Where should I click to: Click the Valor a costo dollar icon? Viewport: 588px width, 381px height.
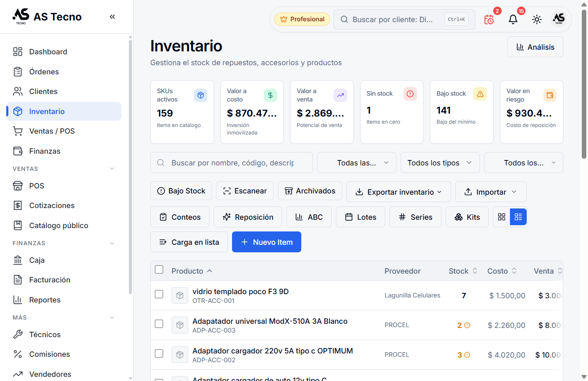pyautogui.click(x=270, y=95)
